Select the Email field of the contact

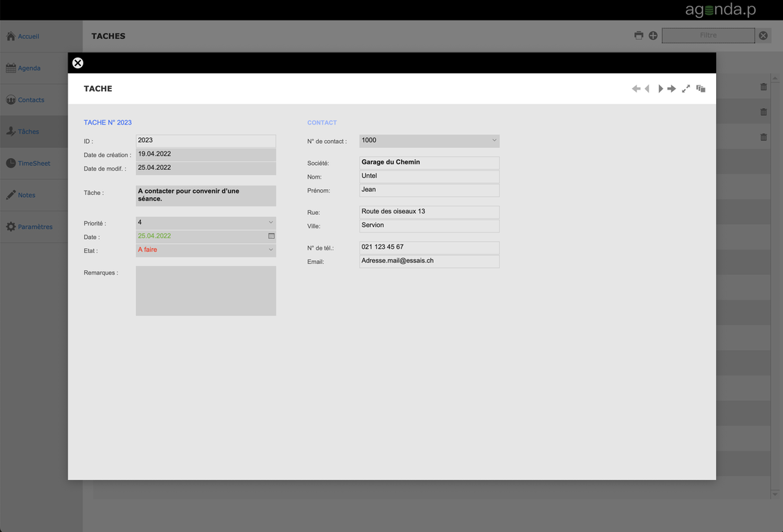pyautogui.click(x=429, y=261)
